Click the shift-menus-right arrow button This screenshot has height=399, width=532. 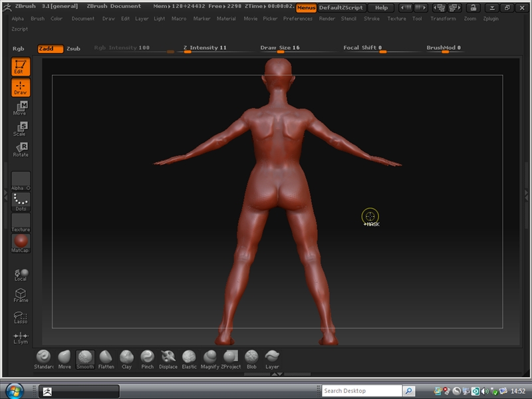[x=421, y=7]
